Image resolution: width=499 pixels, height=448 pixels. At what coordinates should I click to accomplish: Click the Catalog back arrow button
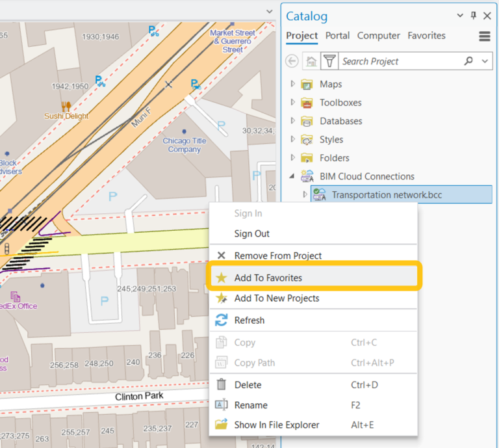click(x=292, y=61)
